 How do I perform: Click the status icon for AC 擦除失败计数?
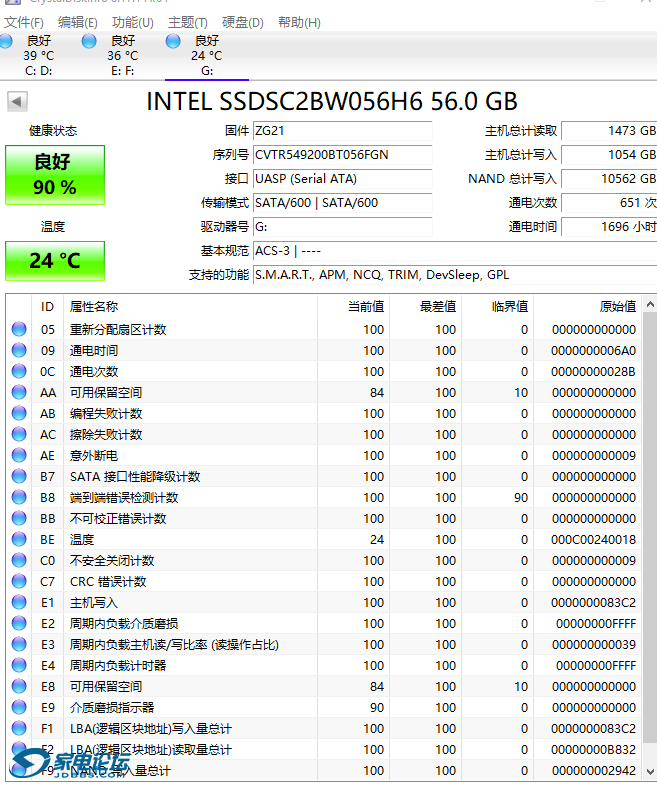19,434
